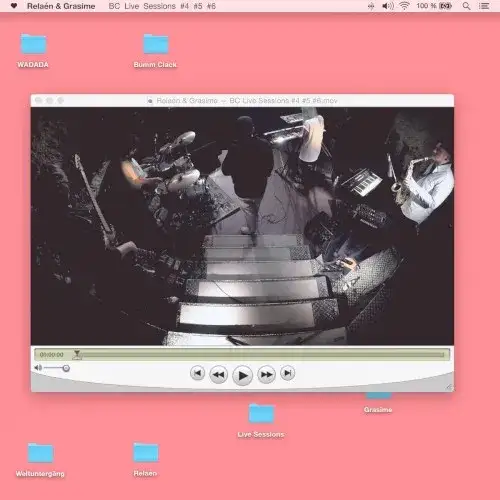The height and width of the screenshot is (500, 500).
Task: Click the rewind button
Action: (219, 374)
